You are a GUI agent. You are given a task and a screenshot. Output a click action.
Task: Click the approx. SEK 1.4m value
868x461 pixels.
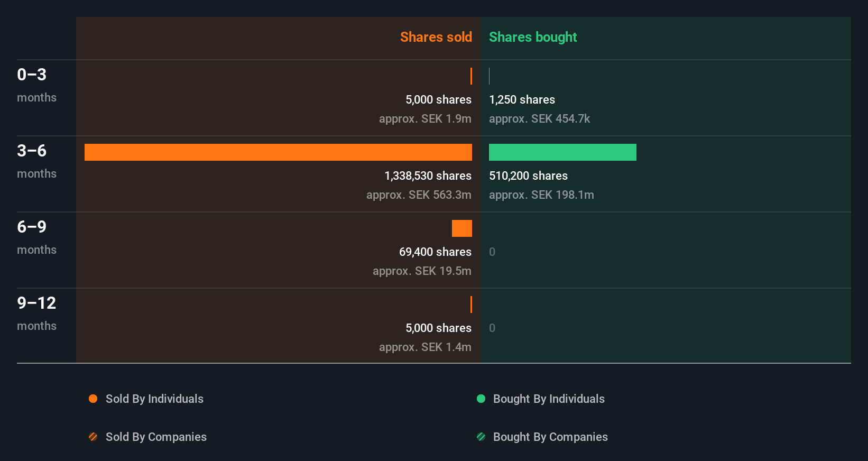pyautogui.click(x=425, y=347)
